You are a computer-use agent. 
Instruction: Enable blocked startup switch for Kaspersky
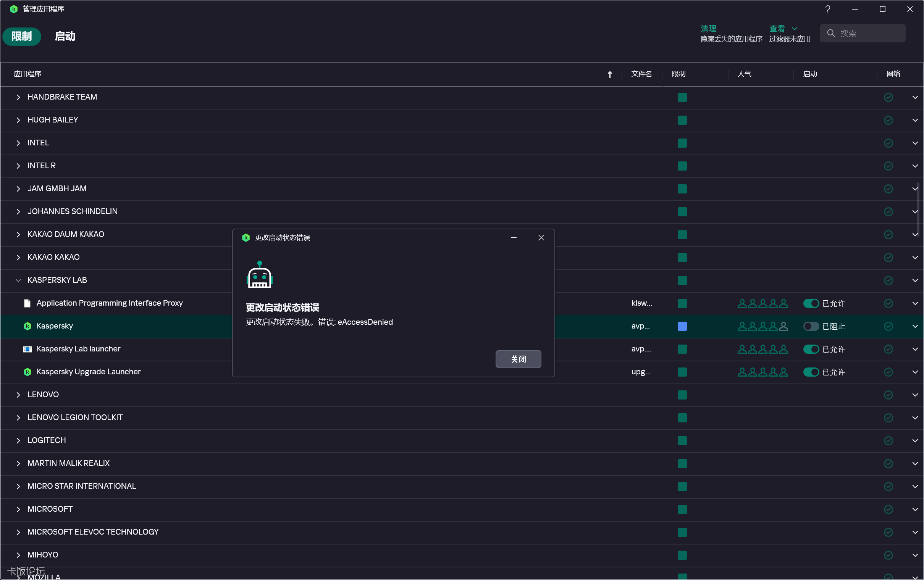point(811,326)
